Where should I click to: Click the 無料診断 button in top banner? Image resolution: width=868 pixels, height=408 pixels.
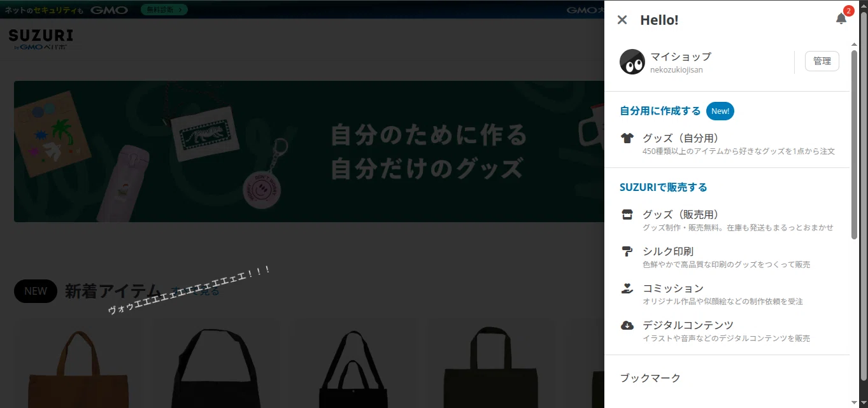pyautogui.click(x=164, y=10)
